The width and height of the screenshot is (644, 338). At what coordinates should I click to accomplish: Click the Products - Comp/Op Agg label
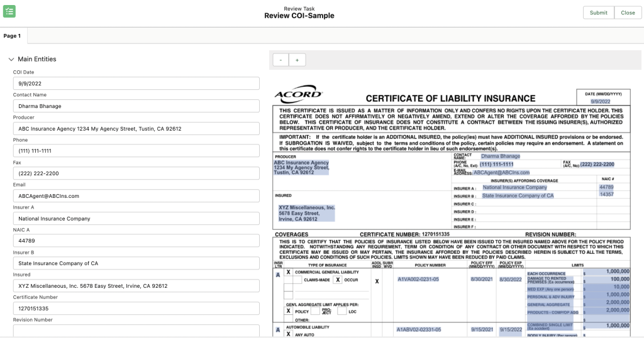[x=552, y=313]
